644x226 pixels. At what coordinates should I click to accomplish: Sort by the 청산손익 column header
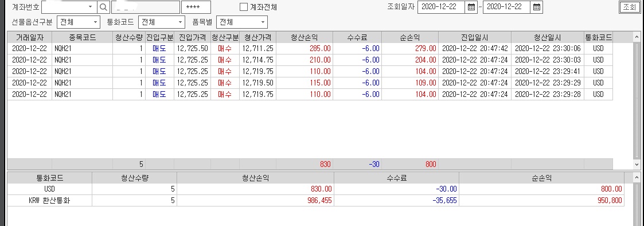pyautogui.click(x=305, y=37)
